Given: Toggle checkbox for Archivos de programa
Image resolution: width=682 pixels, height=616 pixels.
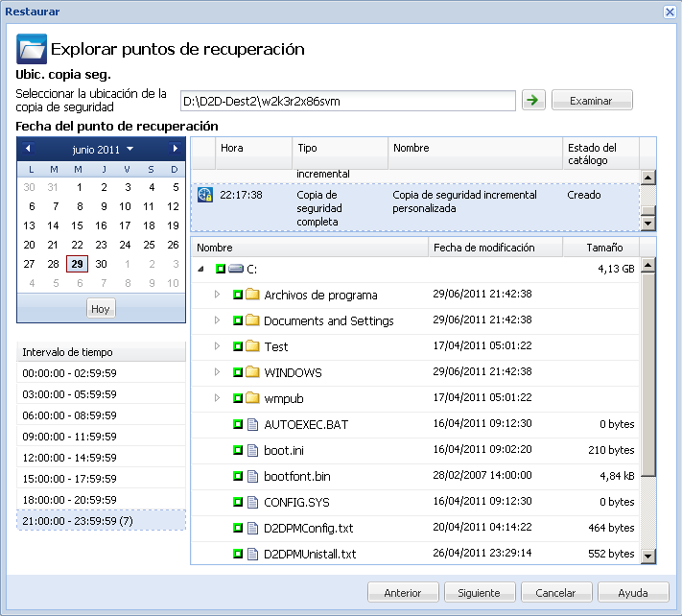Looking at the screenshot, I should point(237,295).
